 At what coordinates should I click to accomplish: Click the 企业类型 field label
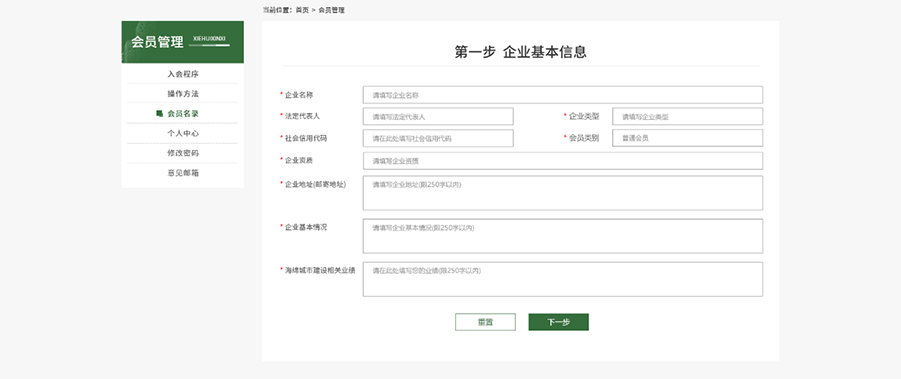click(584, 116)
